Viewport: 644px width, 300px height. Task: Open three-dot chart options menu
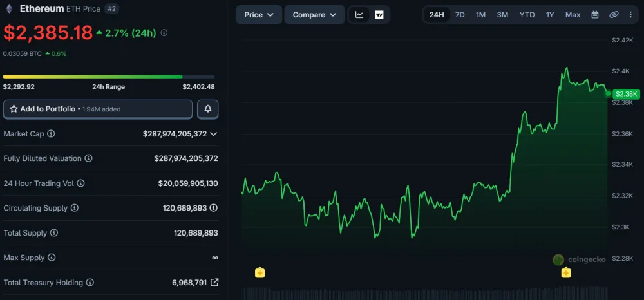point(631,15)
